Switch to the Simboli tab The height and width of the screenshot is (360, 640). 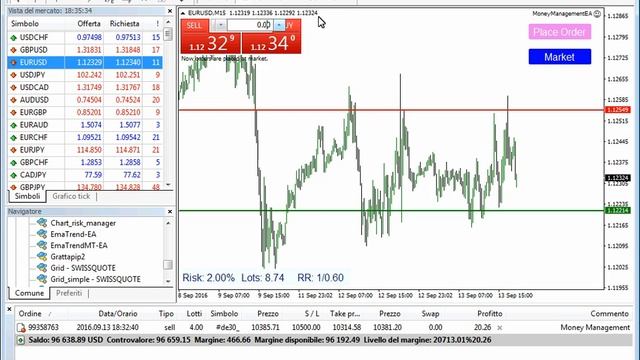27,196
